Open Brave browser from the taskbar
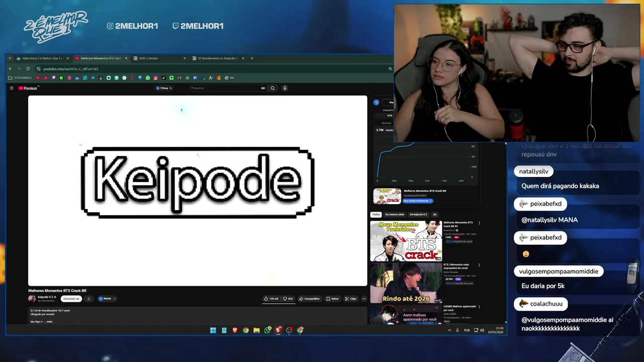The height and width of the screenshot is (362, 644). point(235,330)
